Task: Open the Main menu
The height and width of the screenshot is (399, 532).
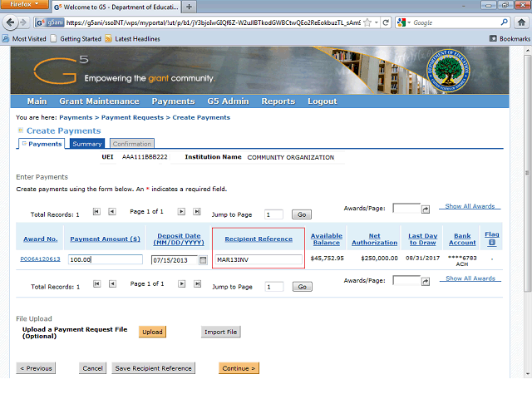Action: [37, 101]
